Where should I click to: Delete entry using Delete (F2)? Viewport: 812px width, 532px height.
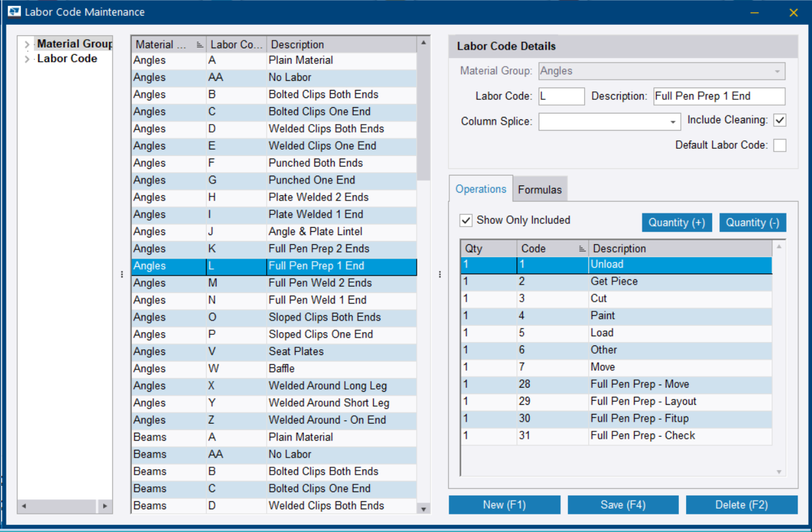pyautogui.click(x=742, y=504)
